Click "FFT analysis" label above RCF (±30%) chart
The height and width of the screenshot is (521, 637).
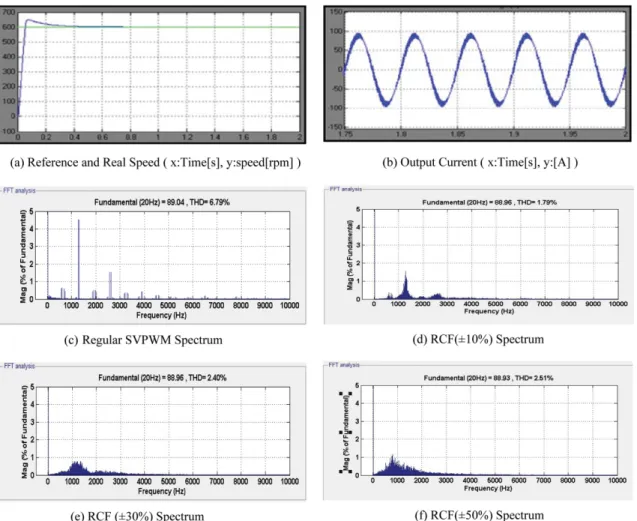point(19,366)
